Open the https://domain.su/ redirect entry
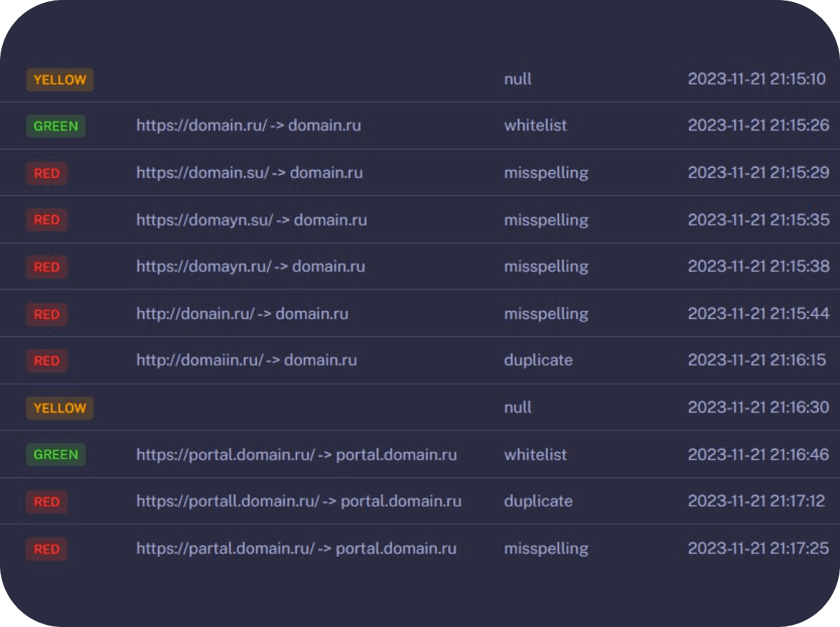The image size is (840, 627). [249, 172]
